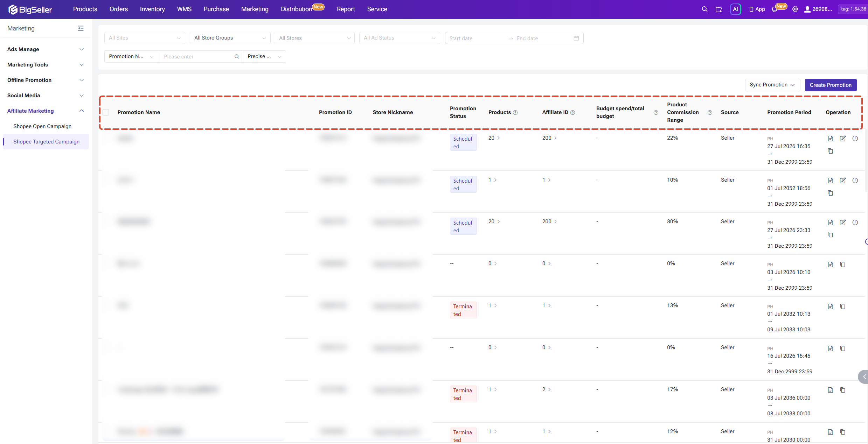The height and width of the screenshot is (444, 868).
Task: Copy icon for the 22% commission row
Action: [x=831, y=151]
